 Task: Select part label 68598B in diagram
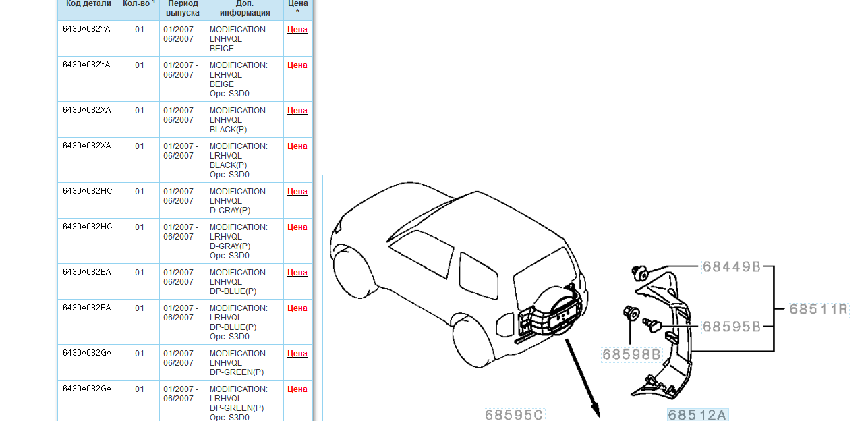[631, 354]
